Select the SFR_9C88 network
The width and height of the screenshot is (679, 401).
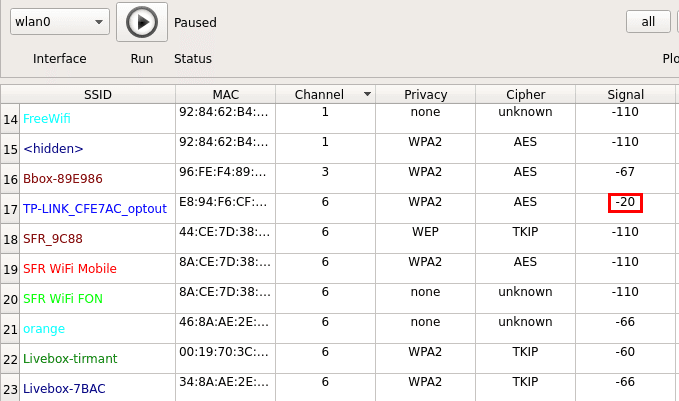pos(53,239)
